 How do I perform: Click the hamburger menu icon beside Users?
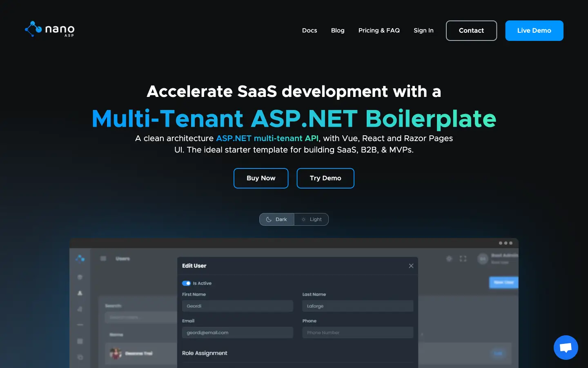103,258
